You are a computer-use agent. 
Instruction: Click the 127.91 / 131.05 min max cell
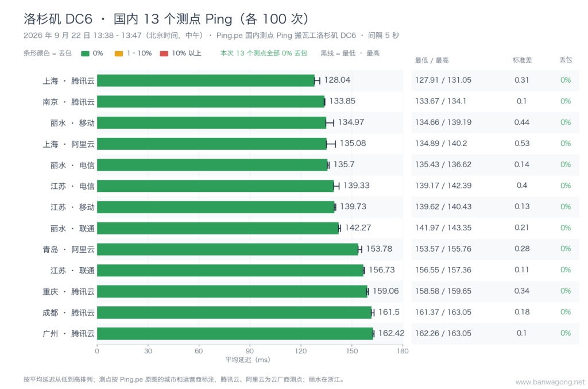[x=443, y=80]
